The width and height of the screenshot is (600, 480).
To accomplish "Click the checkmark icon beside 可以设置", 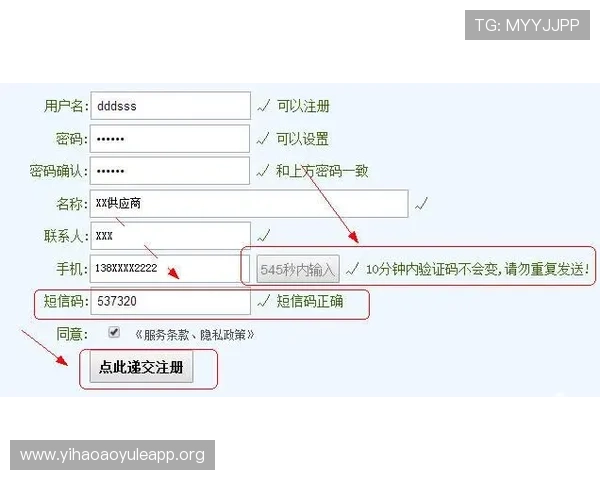I will point(263,138).
